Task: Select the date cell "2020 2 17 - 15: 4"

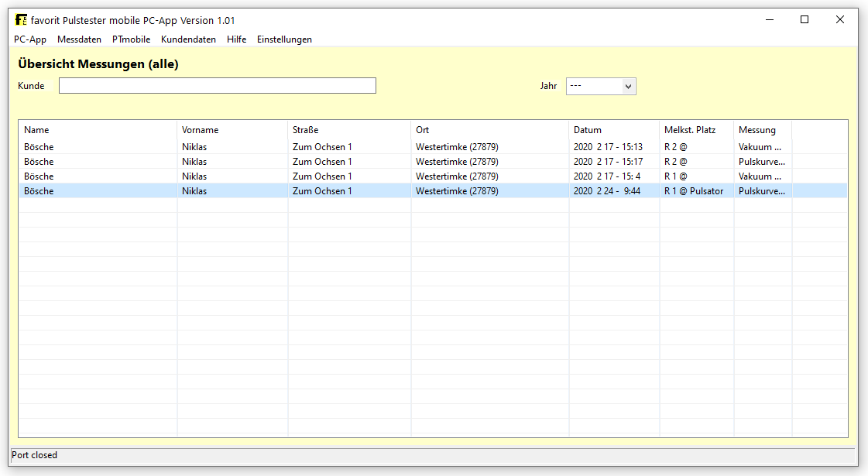Action: (607, 176)
